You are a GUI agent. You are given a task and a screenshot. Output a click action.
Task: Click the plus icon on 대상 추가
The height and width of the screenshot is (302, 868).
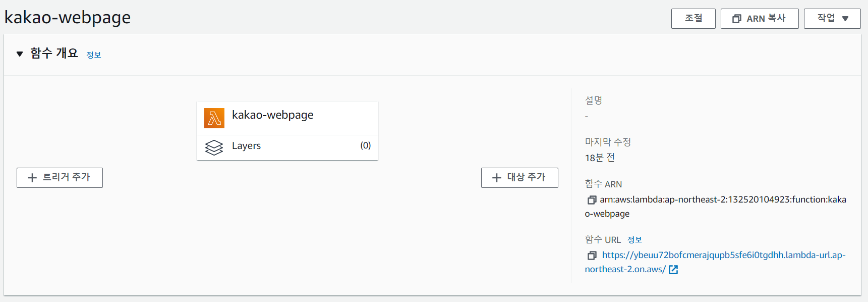pyautogui.click(x=497, y=178)
